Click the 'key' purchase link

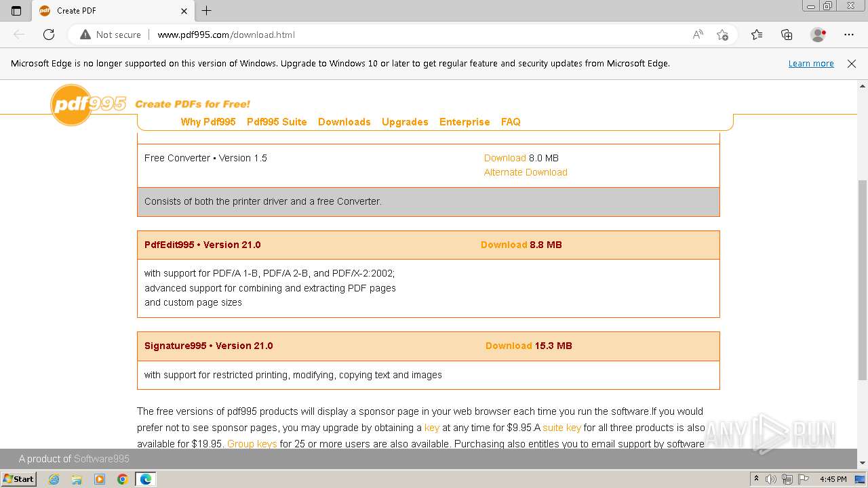pyautogui.click(x=432, y=428)
